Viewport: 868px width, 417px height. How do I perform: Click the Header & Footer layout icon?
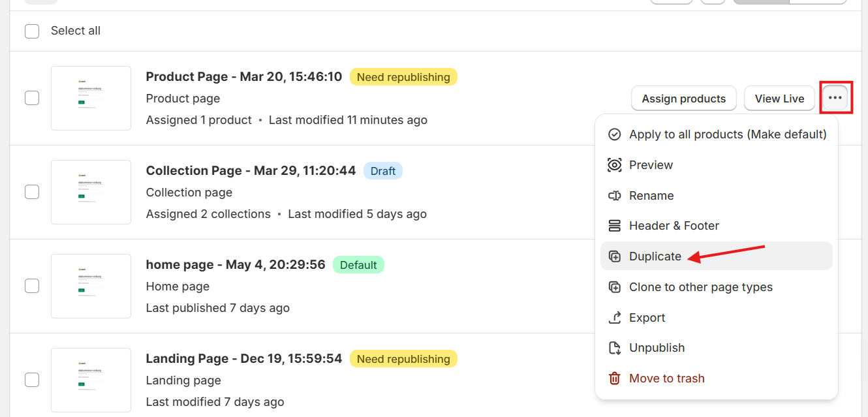click(x=614, y=225)
